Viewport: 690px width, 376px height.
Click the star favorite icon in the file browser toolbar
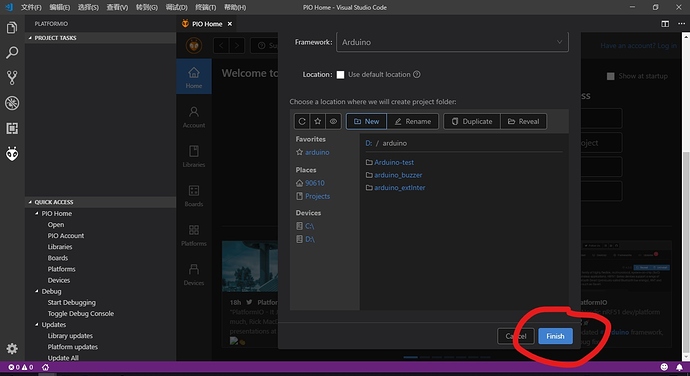pos(318,122)
